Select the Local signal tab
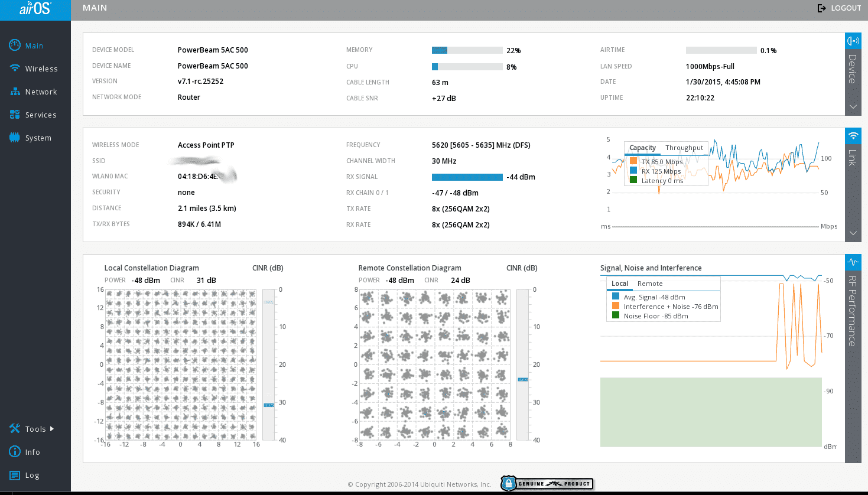868x495 pixels. point(619,284)
